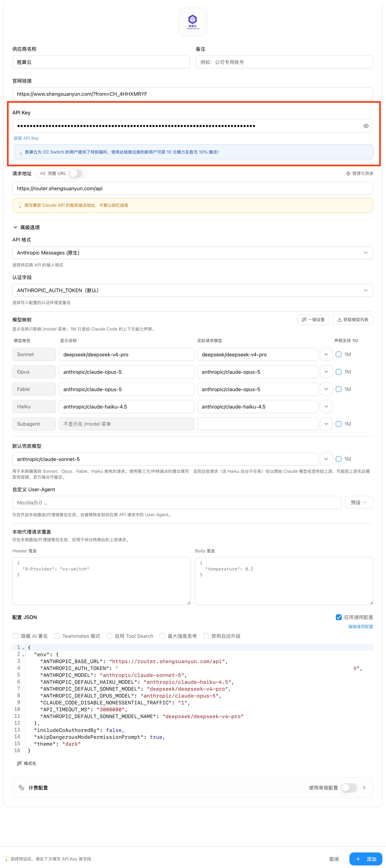Enable 1M support for Opus row
The width and height of the screenshot is (386, 868).
tap(338, 372)
